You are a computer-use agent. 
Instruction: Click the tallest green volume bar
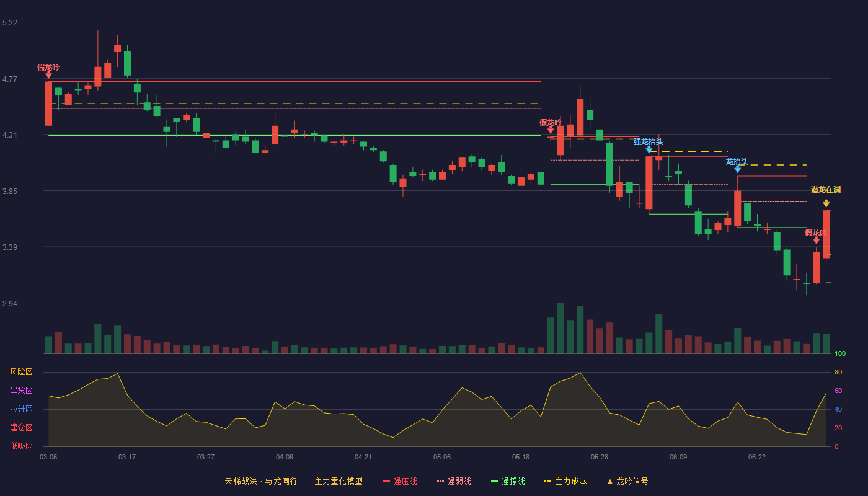click(560, 328)
